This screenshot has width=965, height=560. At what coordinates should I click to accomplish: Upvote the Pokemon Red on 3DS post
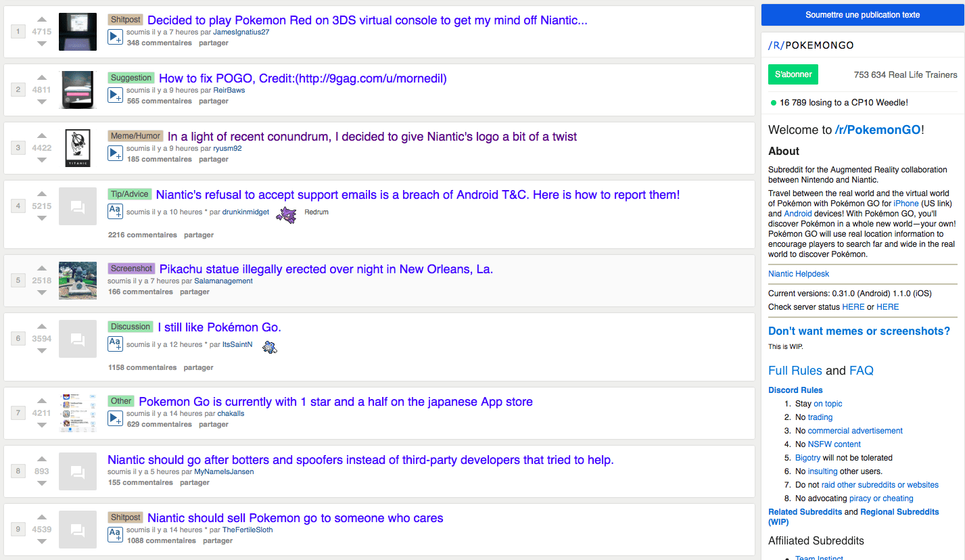tap(42, 20)
